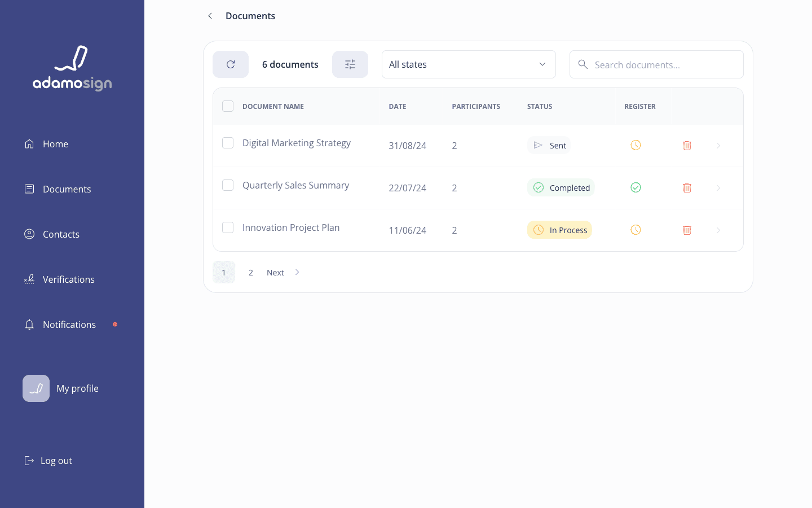
Task: Delete the Digital Marketing Strategy document
Action: pos(687,146)
